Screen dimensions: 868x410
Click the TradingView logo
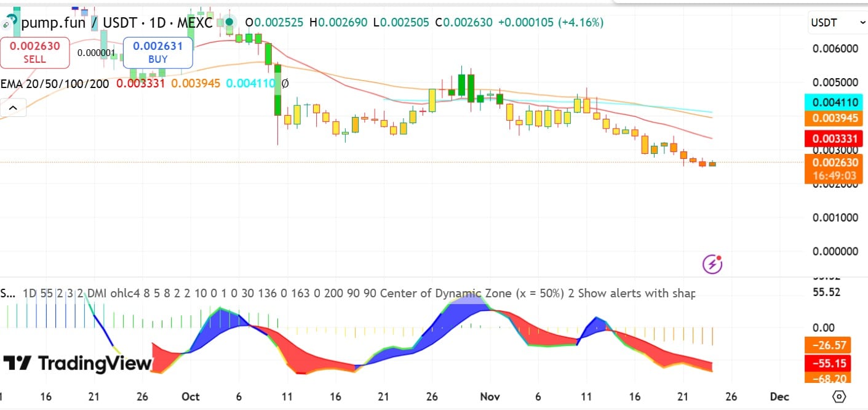78,363
